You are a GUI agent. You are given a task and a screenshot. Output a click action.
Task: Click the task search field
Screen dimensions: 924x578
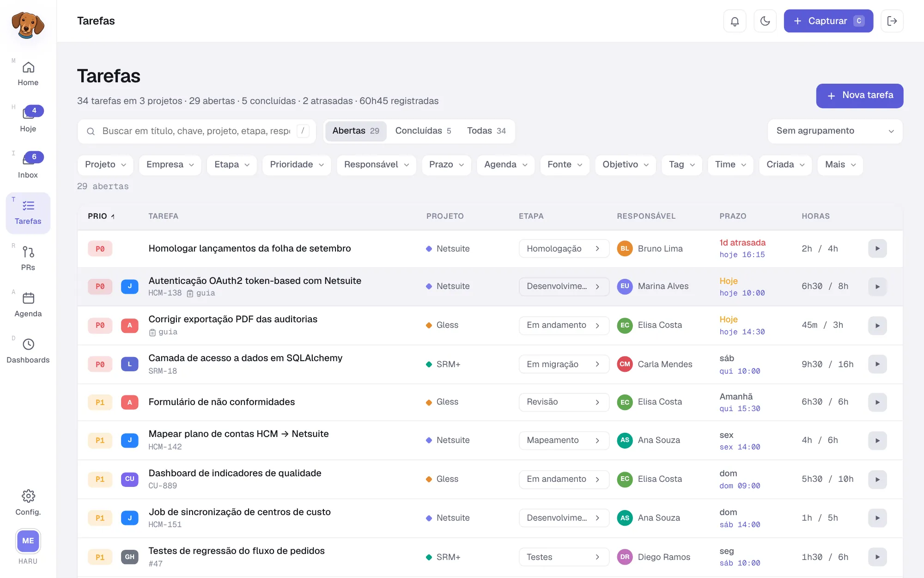[x=197, y=131]
